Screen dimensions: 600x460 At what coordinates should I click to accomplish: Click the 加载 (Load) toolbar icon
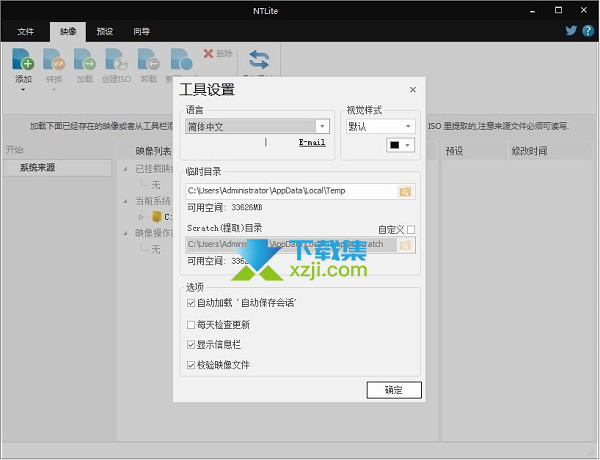[85, 59]
